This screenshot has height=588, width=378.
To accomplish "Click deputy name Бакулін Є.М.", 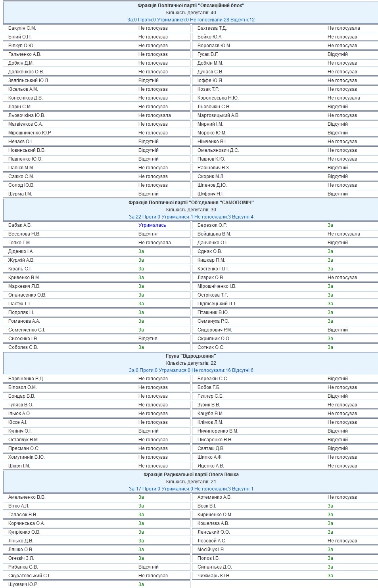I will (x=22, y=28).
